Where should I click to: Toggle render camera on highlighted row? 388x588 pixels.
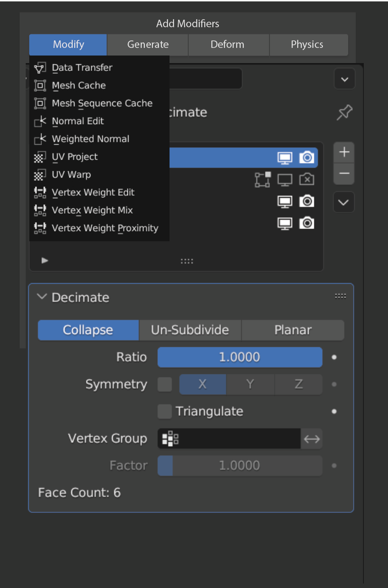tap(307, 157)
